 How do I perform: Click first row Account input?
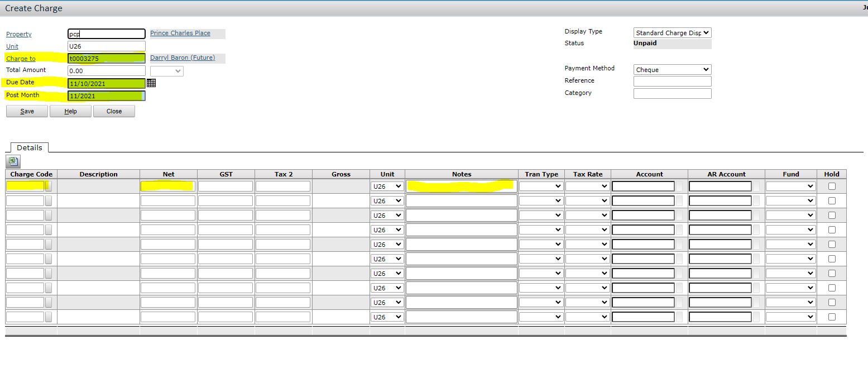pyautogui.click(x=644, y=187)
